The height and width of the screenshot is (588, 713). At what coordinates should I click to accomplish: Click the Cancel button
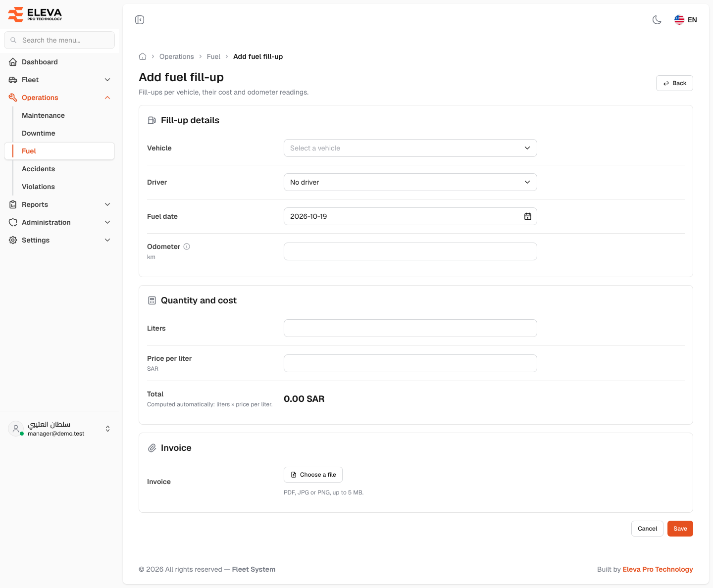click(x=647, y=529)
